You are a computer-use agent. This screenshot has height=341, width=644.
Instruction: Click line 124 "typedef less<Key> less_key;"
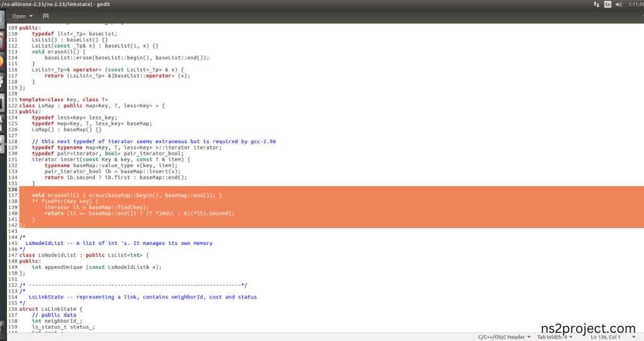[x=74, y=118]
